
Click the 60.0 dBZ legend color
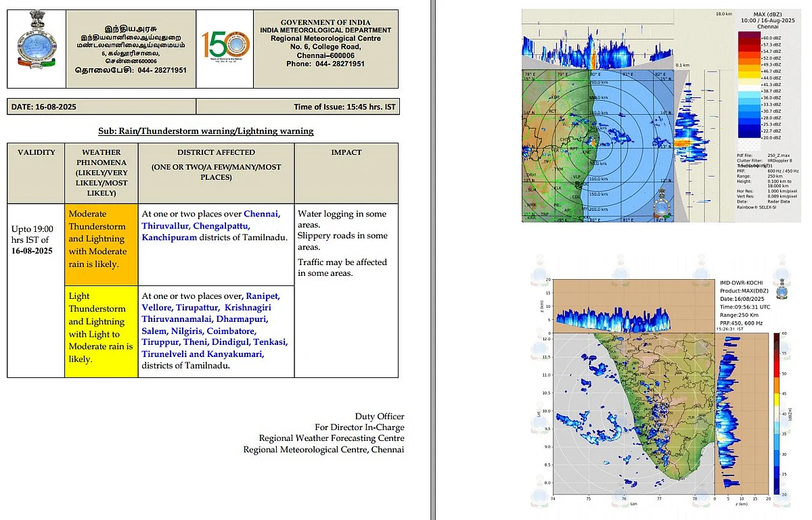(x=749, y=37)
